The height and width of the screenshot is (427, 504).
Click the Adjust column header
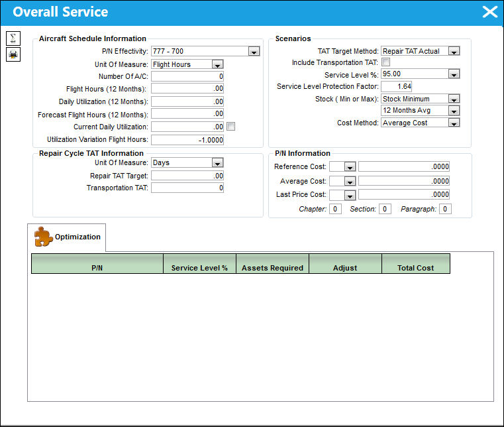pos(345,264)
